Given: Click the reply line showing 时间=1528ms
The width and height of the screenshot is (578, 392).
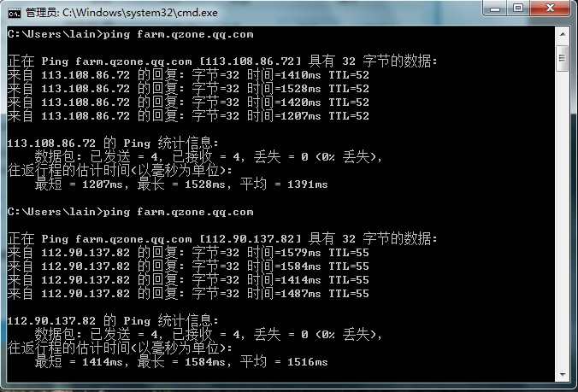Looking at the screenshot, I should pos(188,89).
